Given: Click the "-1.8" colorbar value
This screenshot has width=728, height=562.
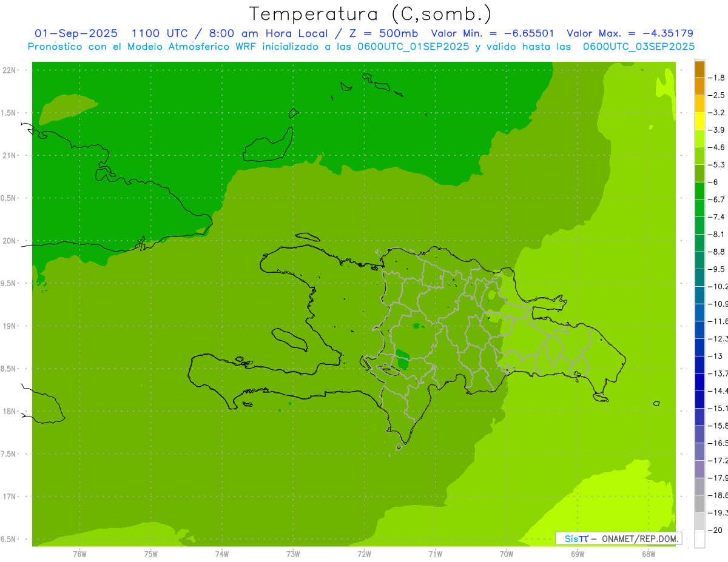Looking at the screenshot, I should [716, 78].
